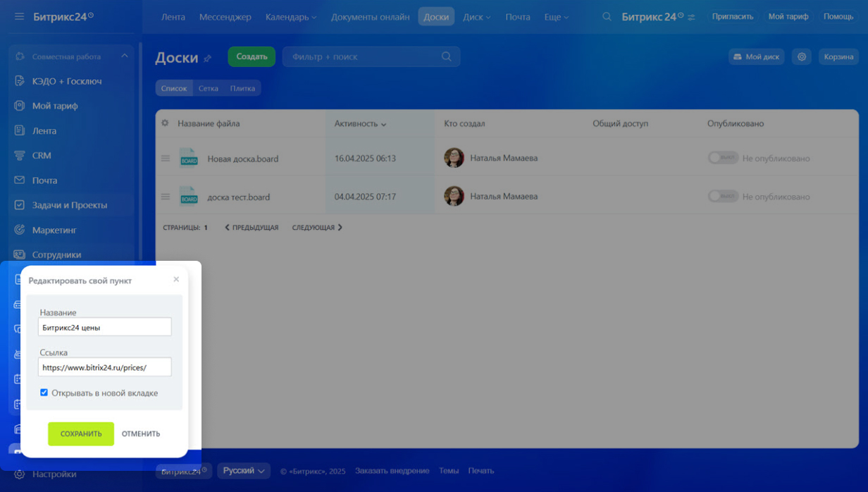
Task: Open Почта from the top bar
Action: tap(518, 17)
